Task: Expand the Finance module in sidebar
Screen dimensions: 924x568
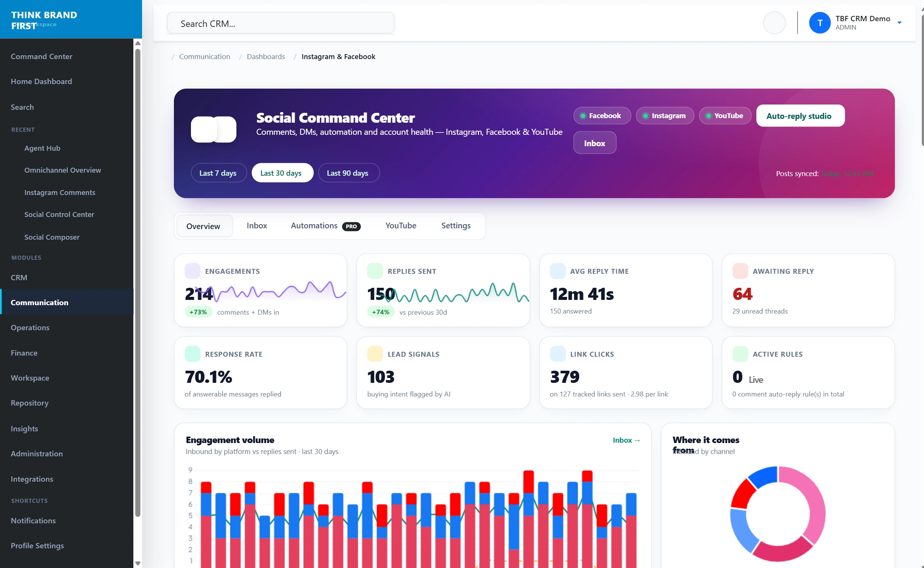Action: (x=67, y=353)
